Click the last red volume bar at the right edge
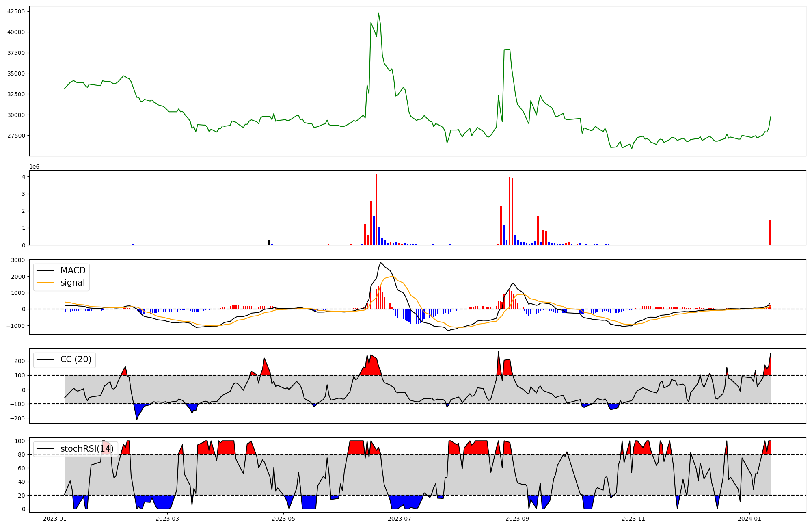This screenshot has width=812, height=528. [x=770, y=232]
